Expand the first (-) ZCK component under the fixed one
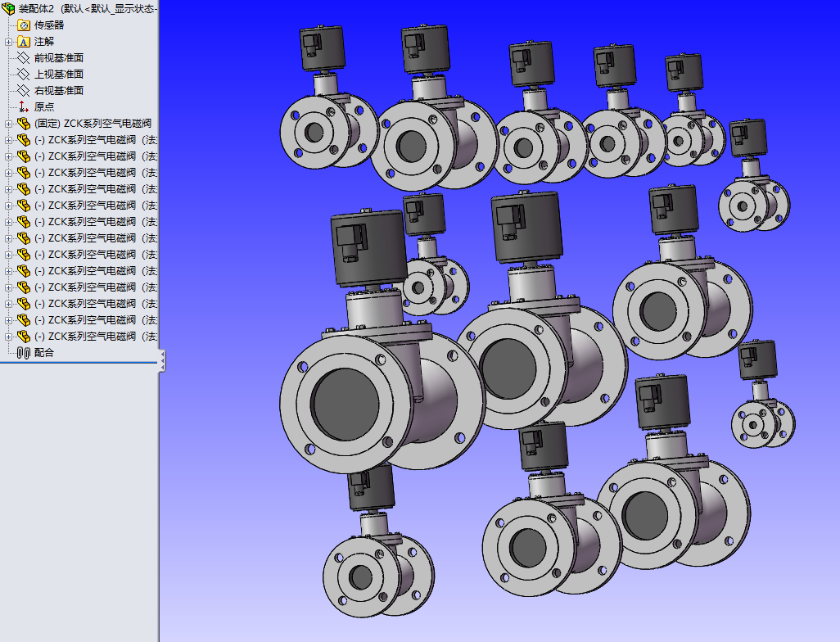 [x=8, y=140]
